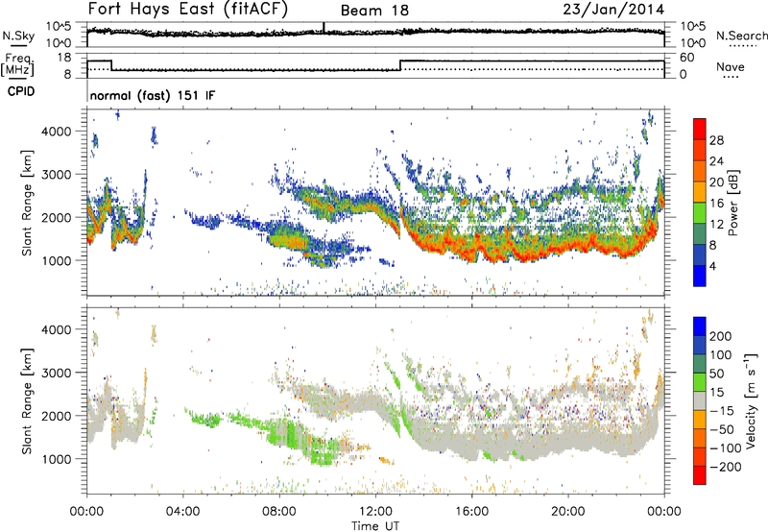Click the 'Time UT' axis title
This screenshot has height=532, width=768.
click(375, 526)
